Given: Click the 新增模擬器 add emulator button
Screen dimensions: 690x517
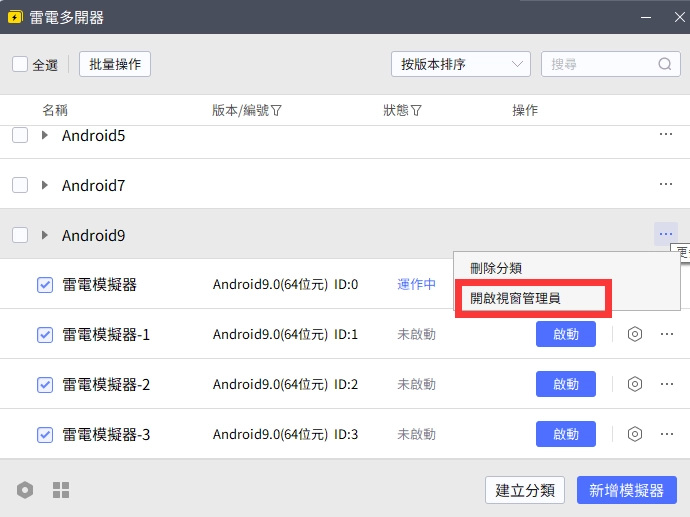Looking at the screenshot, I should 627,490.
